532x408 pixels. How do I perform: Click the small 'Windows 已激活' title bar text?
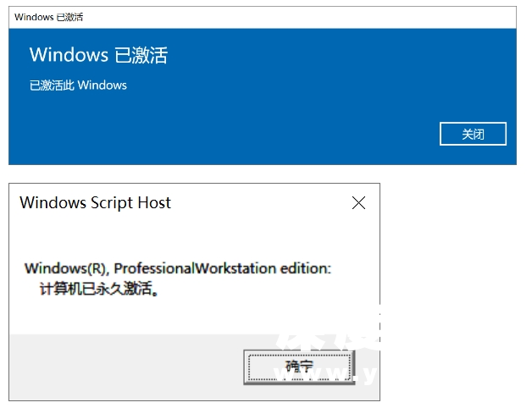[x=49, y=17]
